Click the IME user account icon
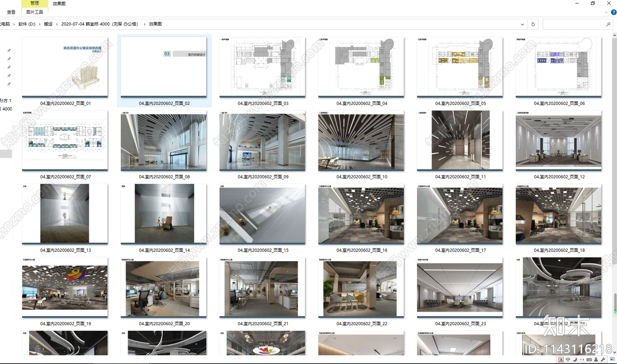 click(596, 359)
